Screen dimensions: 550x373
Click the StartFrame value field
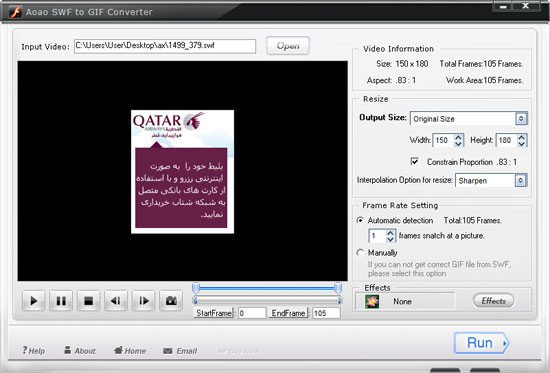pos(252,313)
